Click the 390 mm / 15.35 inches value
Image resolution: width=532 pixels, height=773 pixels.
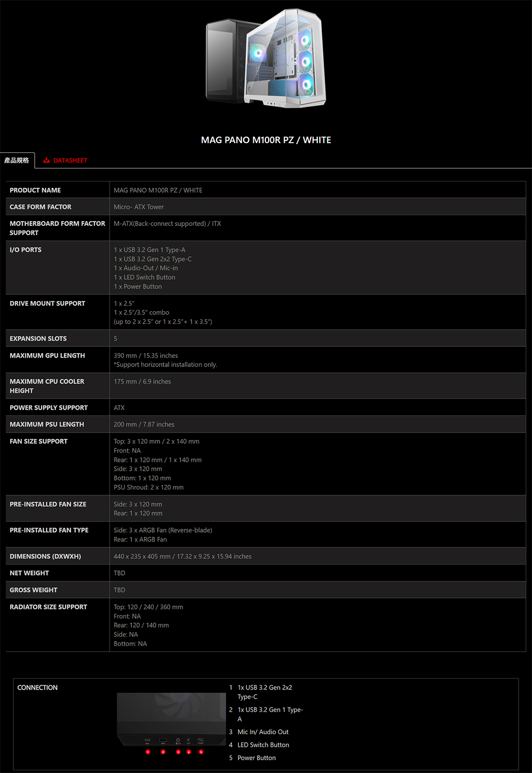(146, 355)
